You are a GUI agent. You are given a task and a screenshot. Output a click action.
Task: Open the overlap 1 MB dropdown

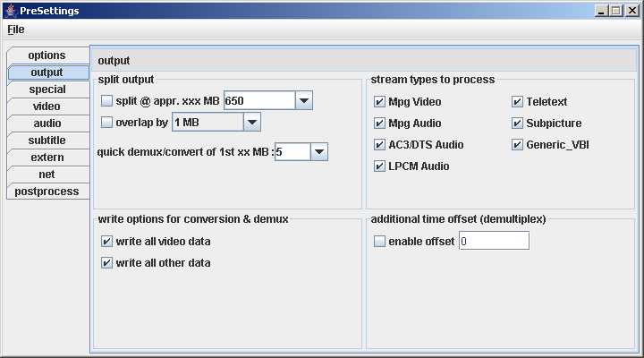[252, 122]
